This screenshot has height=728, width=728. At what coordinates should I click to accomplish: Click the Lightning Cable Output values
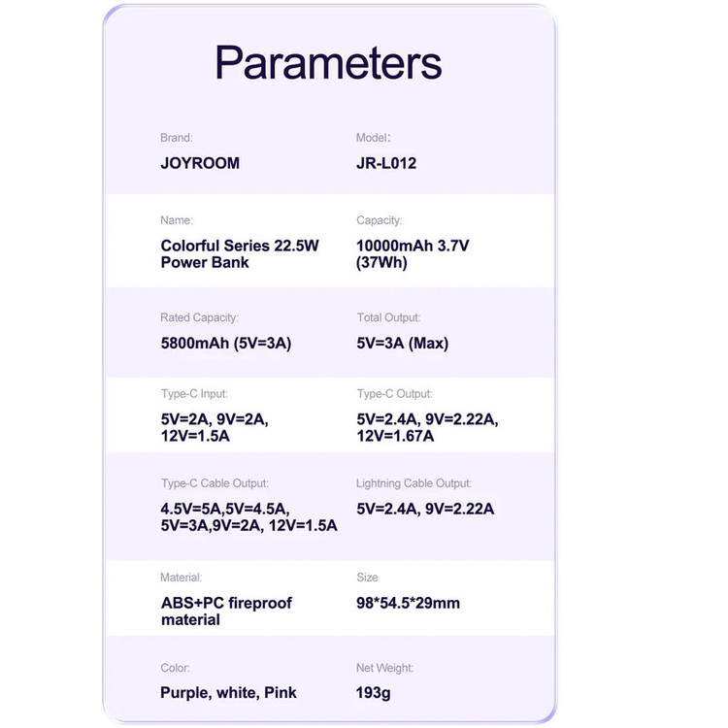point(425,509)
